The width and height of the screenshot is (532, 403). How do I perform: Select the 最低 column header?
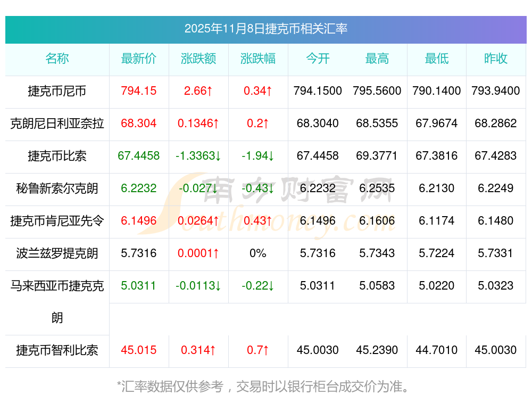tap(437, 59)
